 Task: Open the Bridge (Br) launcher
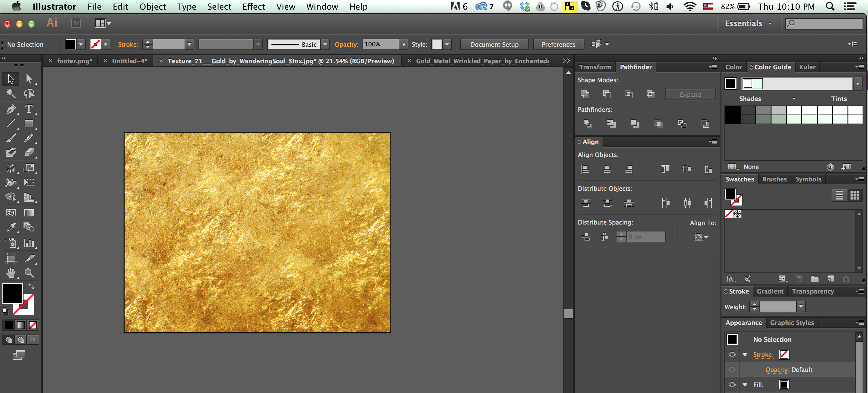click(76, 23)
